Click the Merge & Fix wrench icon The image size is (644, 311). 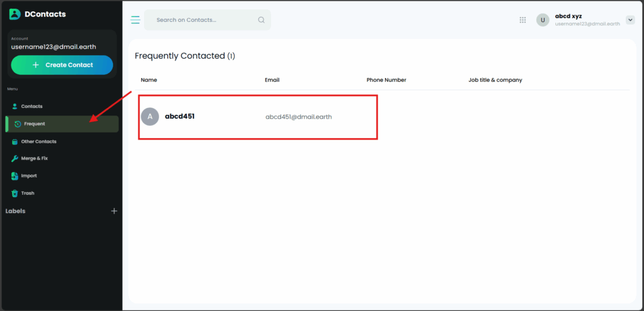point(14,158)
